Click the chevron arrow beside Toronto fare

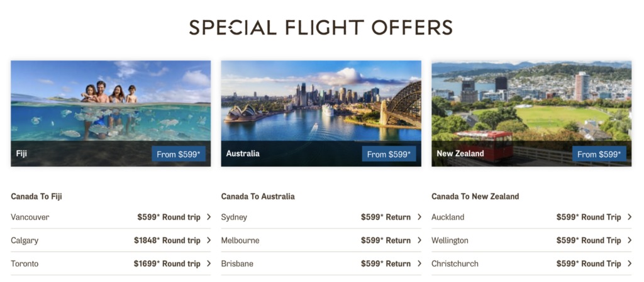coord(209,264)
